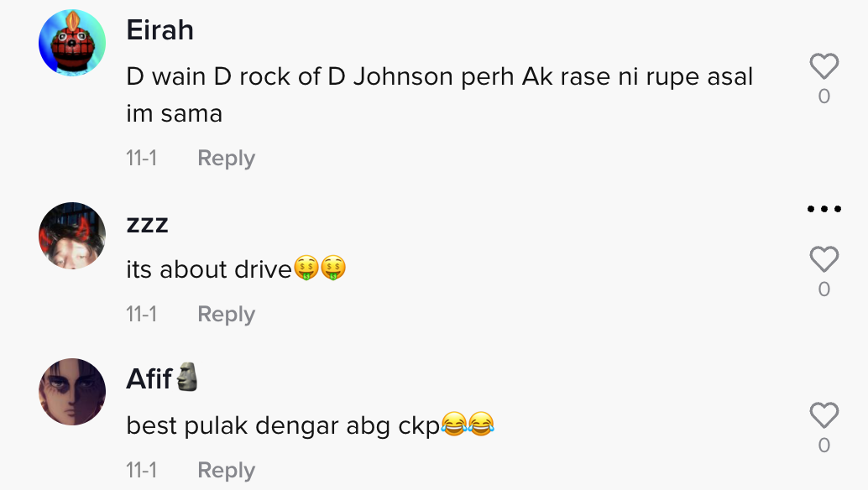View zzz's avatar with red horns
The height and width of the screenshot is (490, 868).
[72, 236]
